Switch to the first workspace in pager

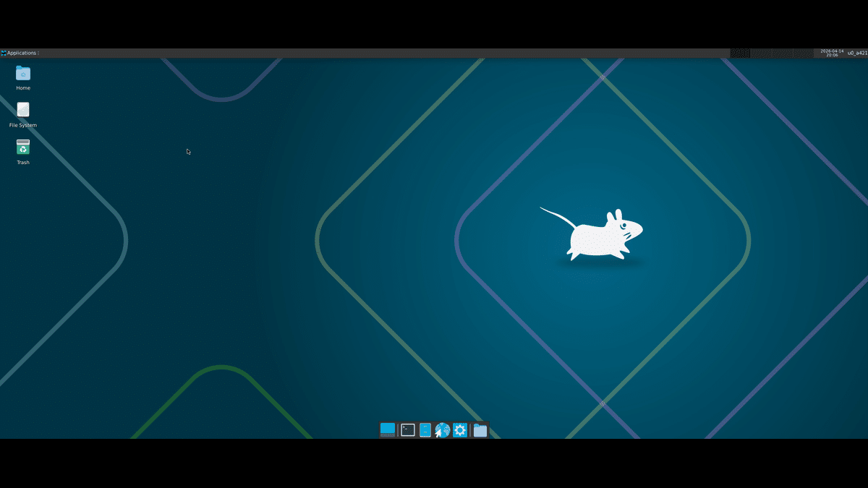[x=740, y=53]
